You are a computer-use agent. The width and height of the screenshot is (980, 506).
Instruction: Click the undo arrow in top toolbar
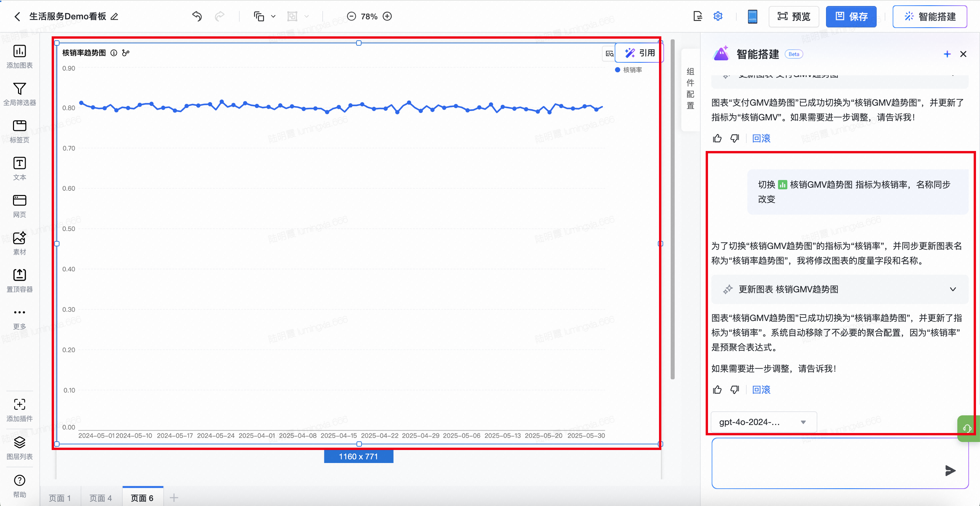(197, 16)
